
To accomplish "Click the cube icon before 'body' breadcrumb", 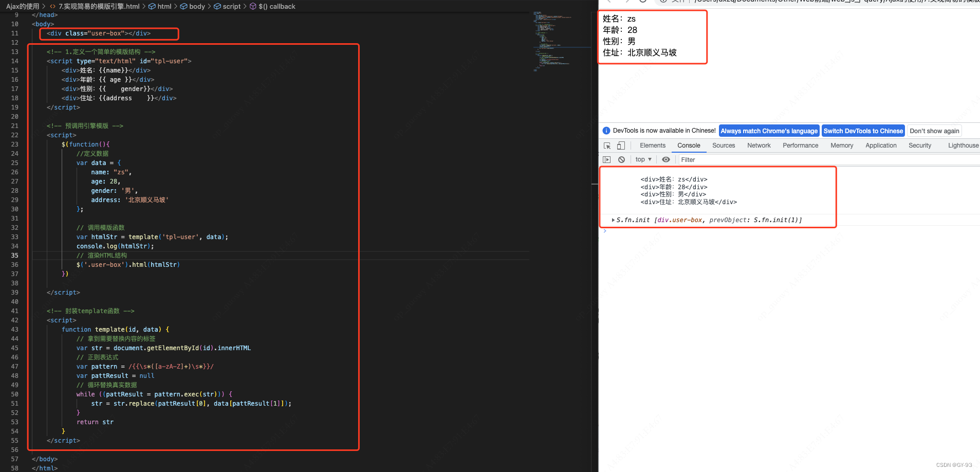I will coord(183,6).
